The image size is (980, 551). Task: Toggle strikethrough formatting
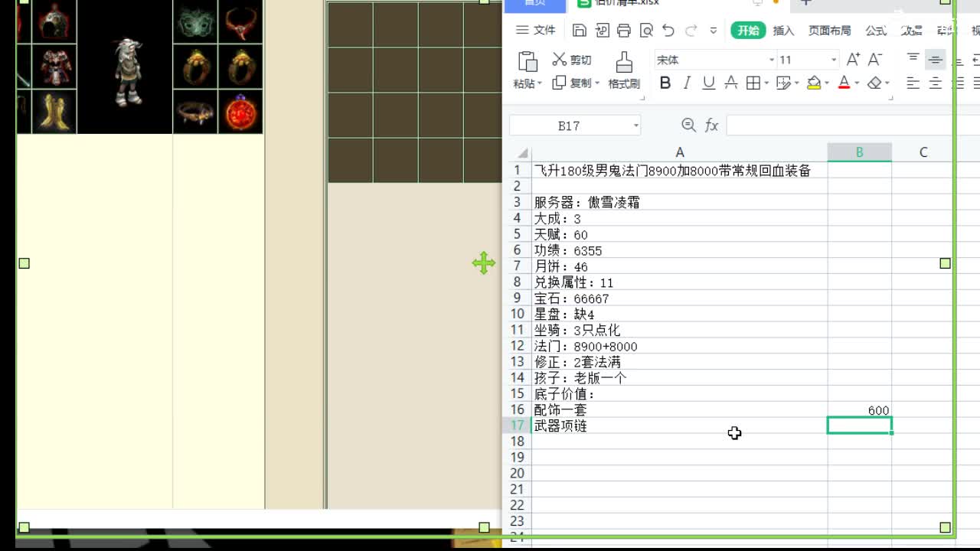[x=731, y=83]
